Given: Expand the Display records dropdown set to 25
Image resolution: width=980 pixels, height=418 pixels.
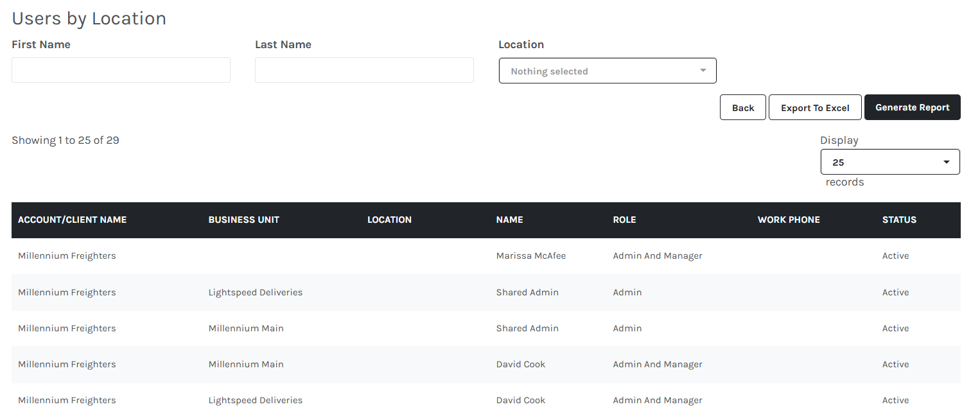Looking at the screenshot, I should click(890, 162).
